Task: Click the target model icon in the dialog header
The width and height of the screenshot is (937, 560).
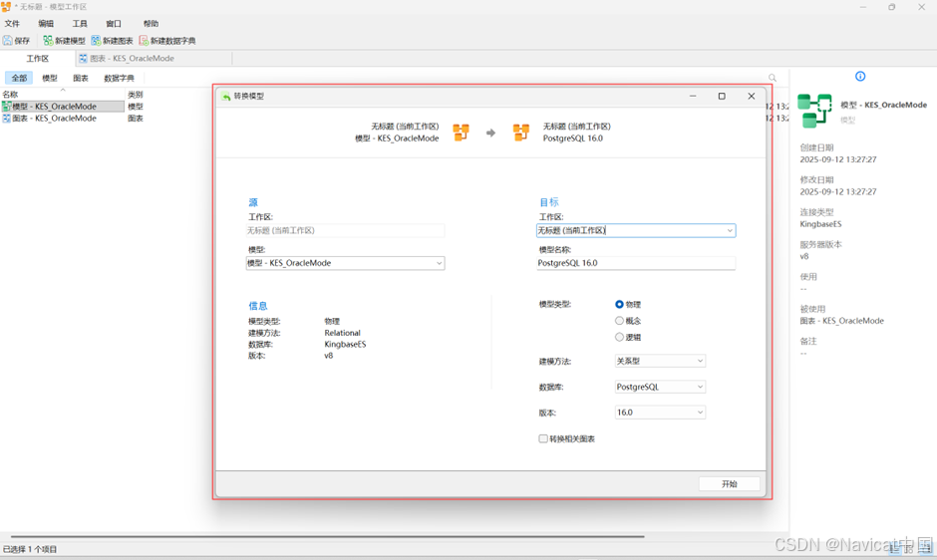Action: (x=521, y=133)
